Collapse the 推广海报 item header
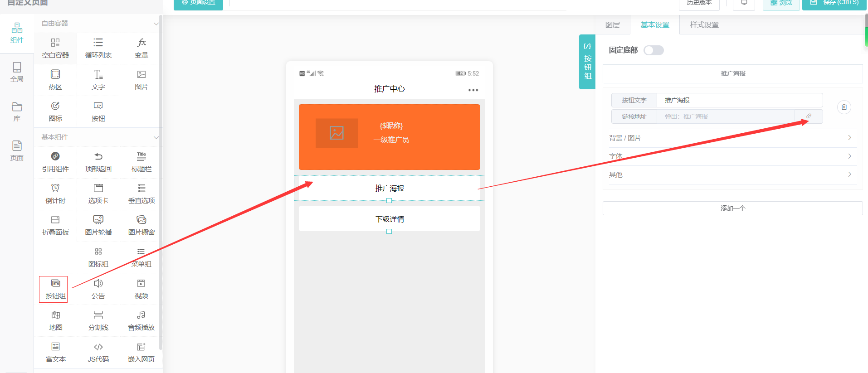Screen dimensions: 868x373 (732, 73)
